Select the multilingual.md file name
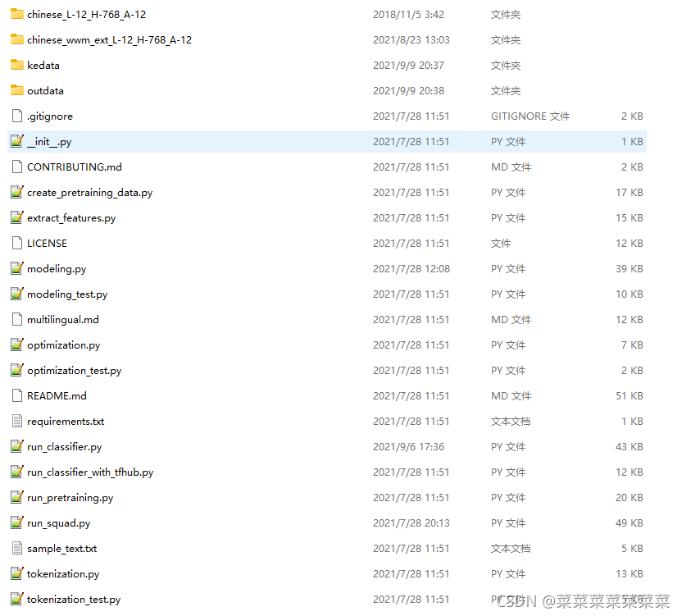Image resolution: width=682 pixels, height=616 pixels. [62, 320]
